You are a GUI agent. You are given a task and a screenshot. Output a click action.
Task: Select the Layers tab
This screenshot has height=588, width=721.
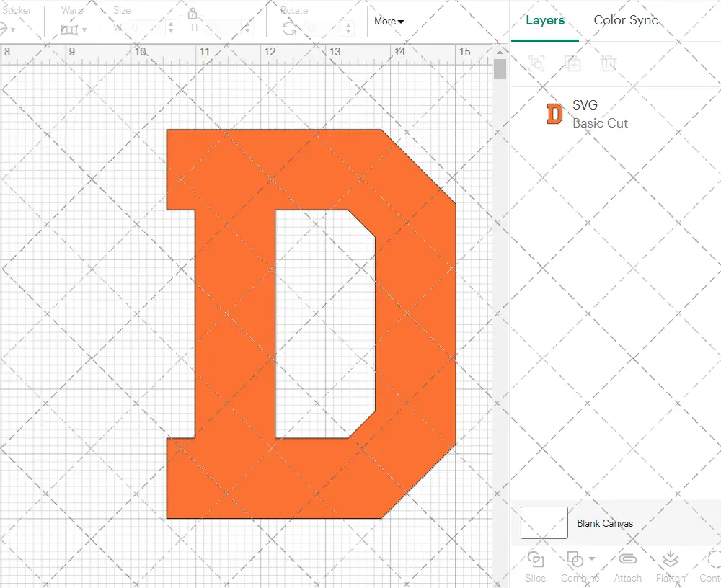pyautogui.click(x=545, y=20)
